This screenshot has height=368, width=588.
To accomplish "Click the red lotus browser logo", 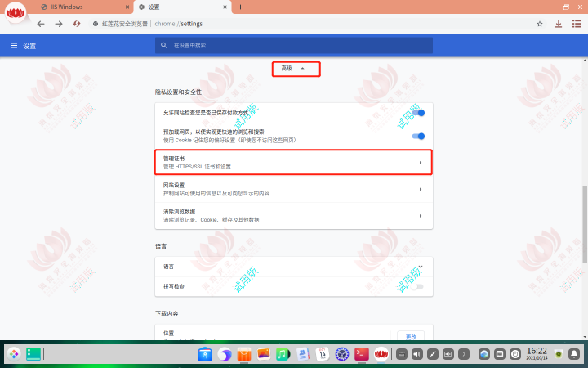I will pyautogui.click(x=16, y=13).
